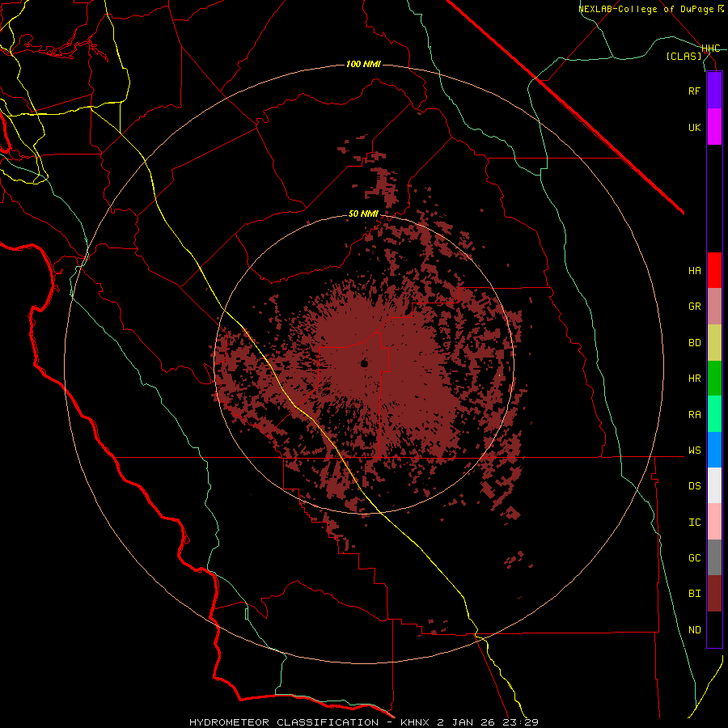The width and height of the screenshot is (728, 728).
Task: Click the IC legend label
Action: click(x=694, y=523)
